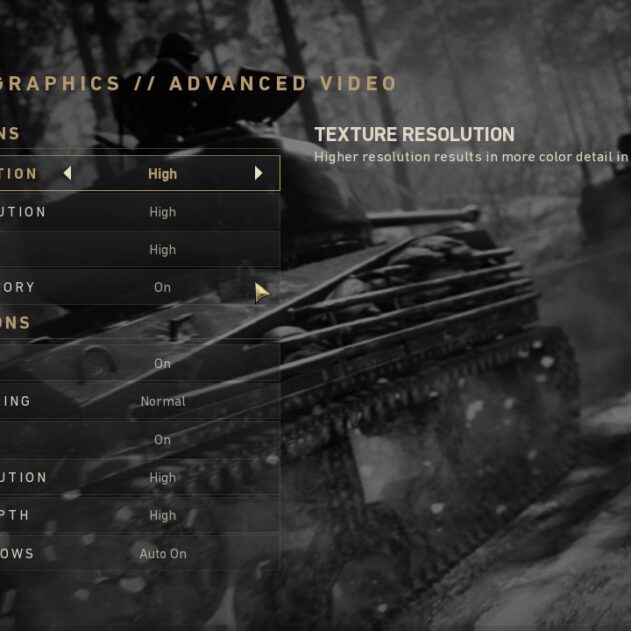Click right arrow to raise Texture Resolution
The height and width of the screenshot is (631, 631).
(x=258, y=173)
